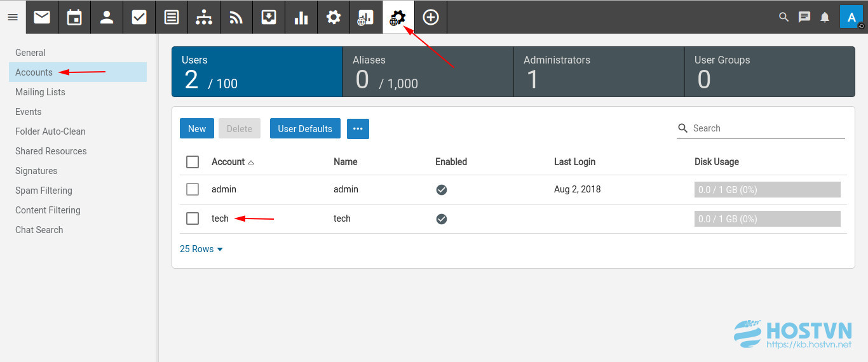868x362 pixels.
Task: Open the Team Workspaces hierarchy icon
Action: tap(204, 17)
